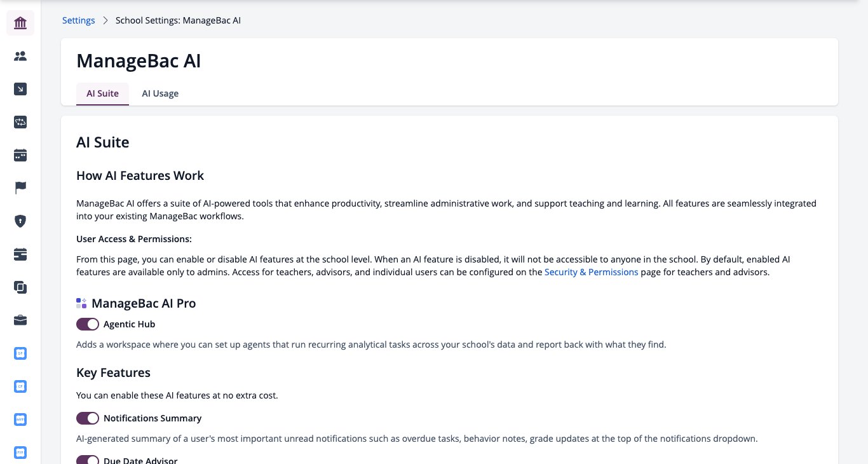
Task: Turn off the Notifications Summary toggle
Action: [88, 418]
